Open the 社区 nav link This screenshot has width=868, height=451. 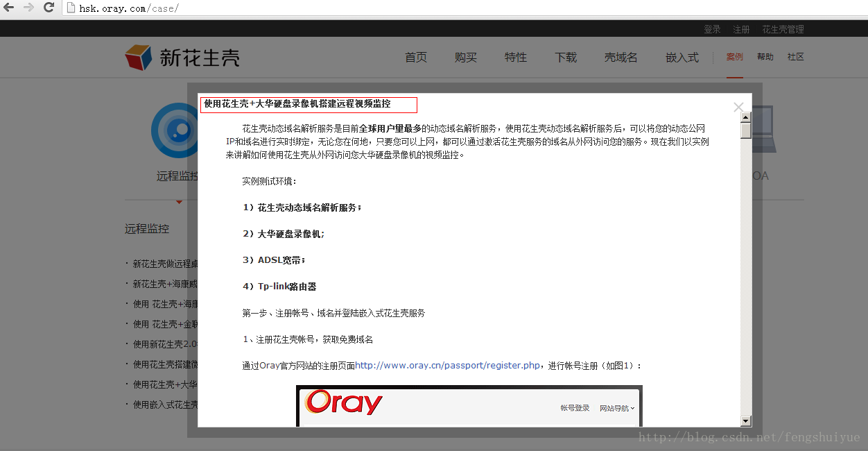click(x=795, y=57)
